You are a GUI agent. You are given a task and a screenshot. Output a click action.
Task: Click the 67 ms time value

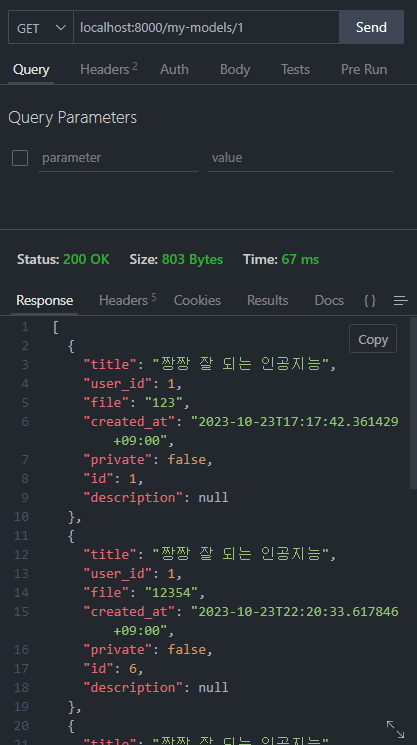coord(300,259)
